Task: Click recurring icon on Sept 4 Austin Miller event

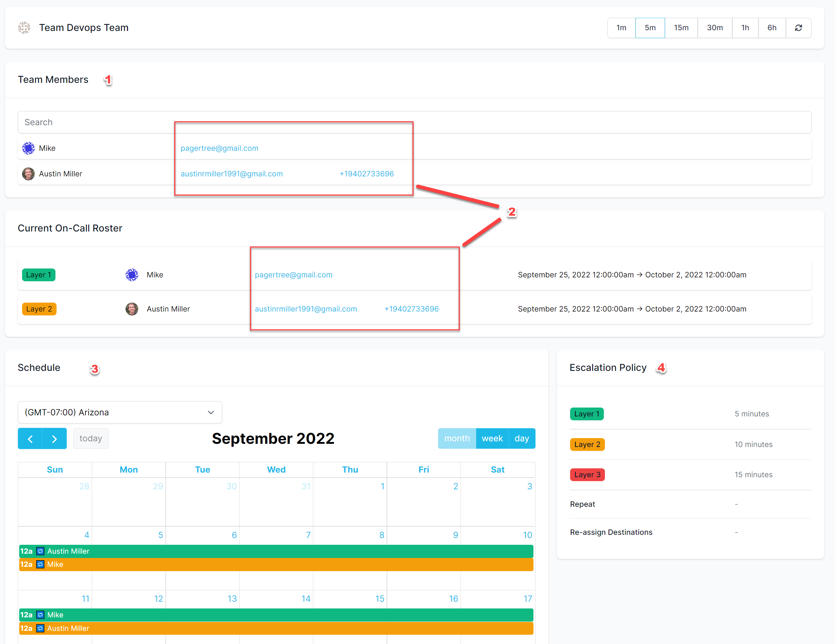Action: pos(40,551)
